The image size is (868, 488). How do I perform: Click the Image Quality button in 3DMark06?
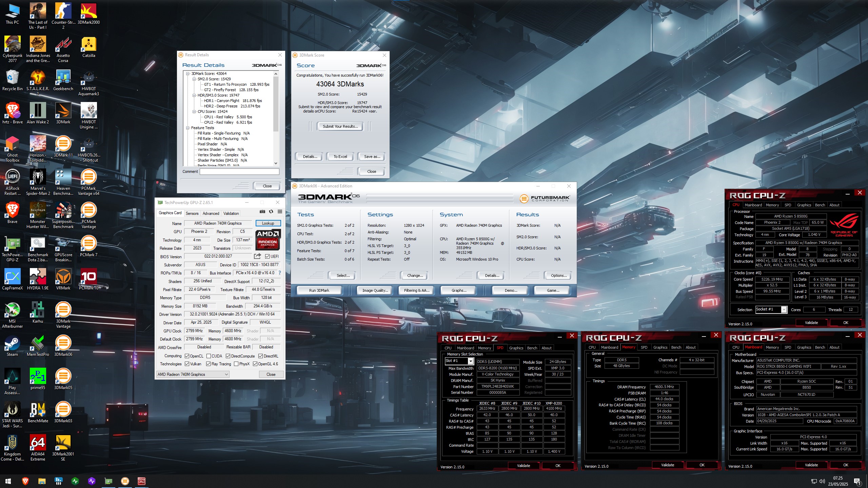375,290
